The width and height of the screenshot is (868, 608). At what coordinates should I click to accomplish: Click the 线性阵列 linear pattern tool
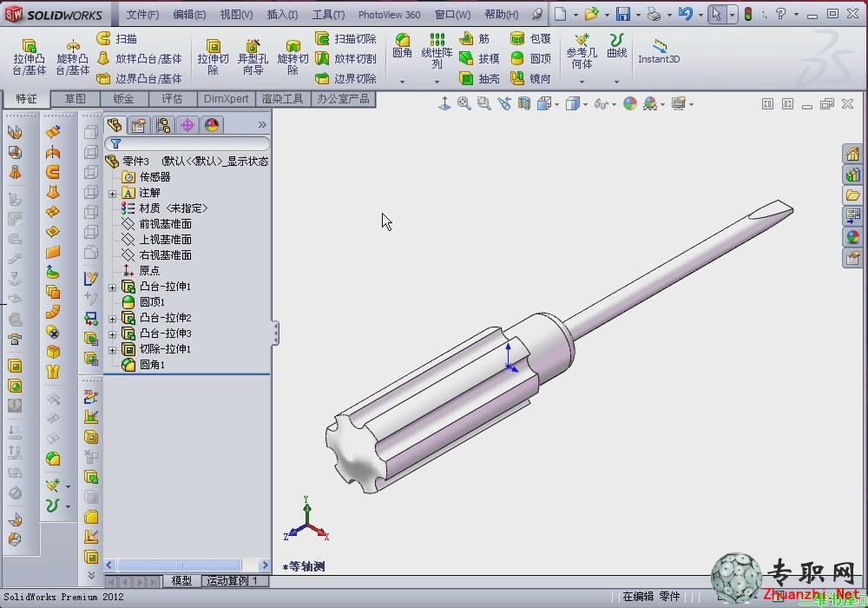pos(437,51)
